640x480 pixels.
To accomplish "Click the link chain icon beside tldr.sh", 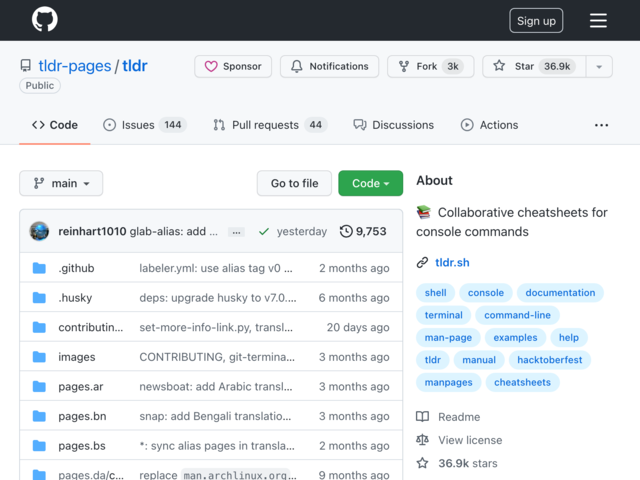I will tap(422, 262).
